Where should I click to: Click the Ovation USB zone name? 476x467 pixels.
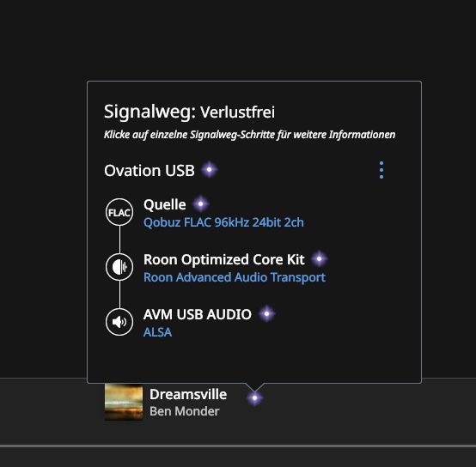pos(149,171)
